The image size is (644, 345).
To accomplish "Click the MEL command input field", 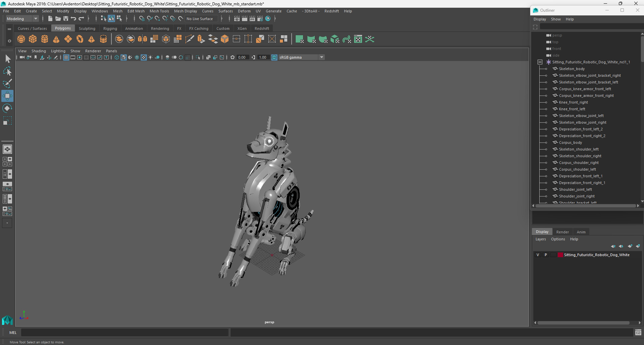I will pos(125,333).
